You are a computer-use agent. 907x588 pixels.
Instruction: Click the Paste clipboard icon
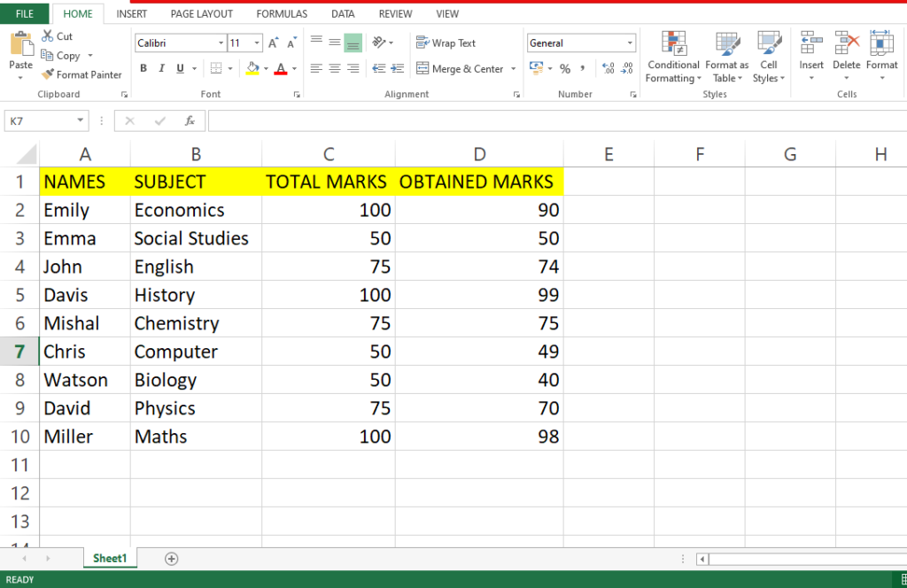click(21, 44)
